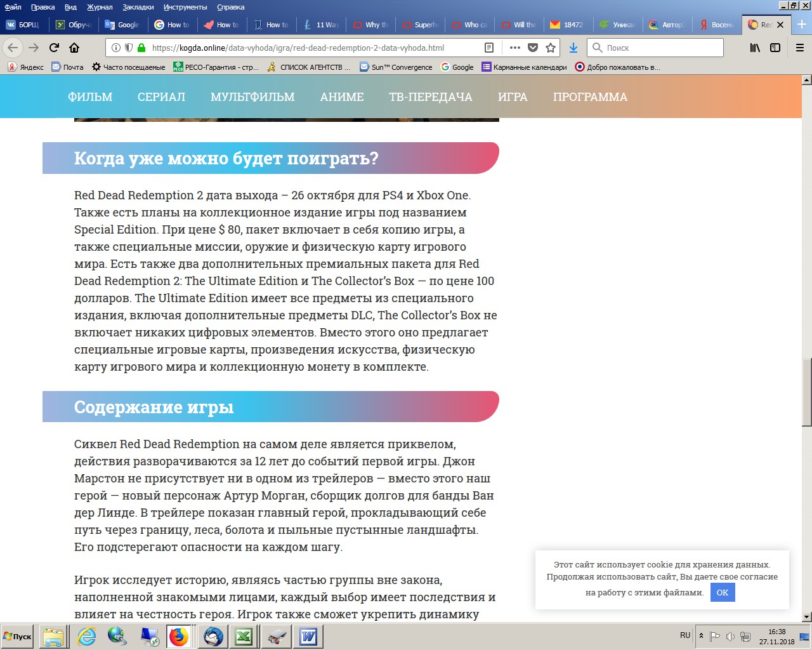Open the РЕСО-Гарантия bookmark
The image size is (812, 650).
click(x=216, y=67)
